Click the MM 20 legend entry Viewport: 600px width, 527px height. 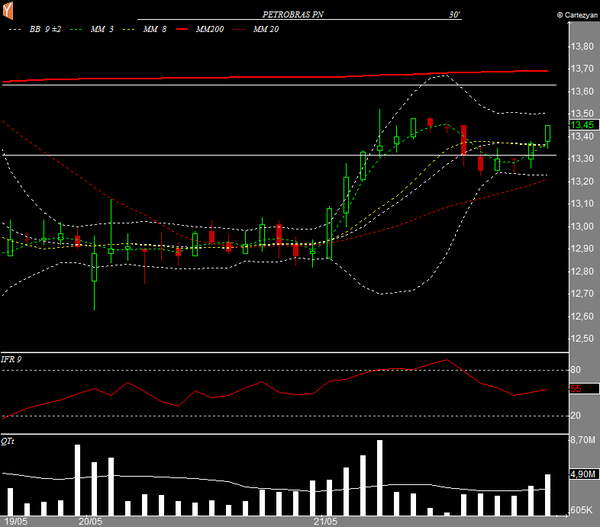coord(265,31)
